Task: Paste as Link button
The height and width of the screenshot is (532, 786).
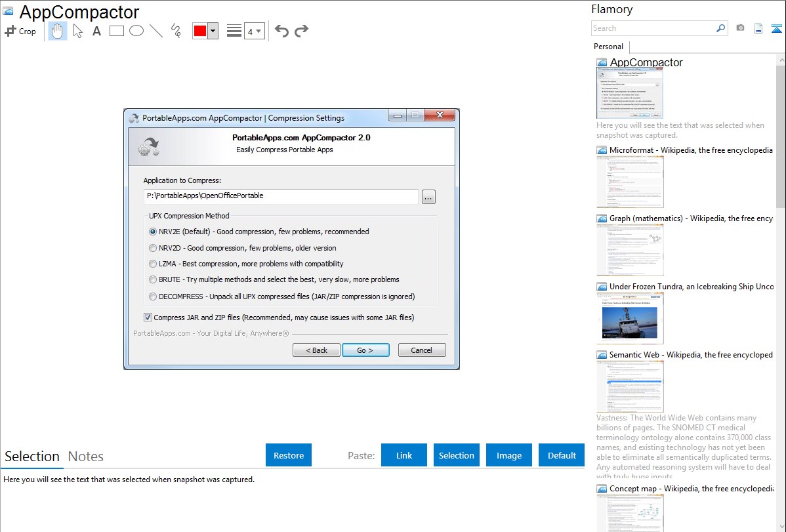Action: [x=404, y=455]
